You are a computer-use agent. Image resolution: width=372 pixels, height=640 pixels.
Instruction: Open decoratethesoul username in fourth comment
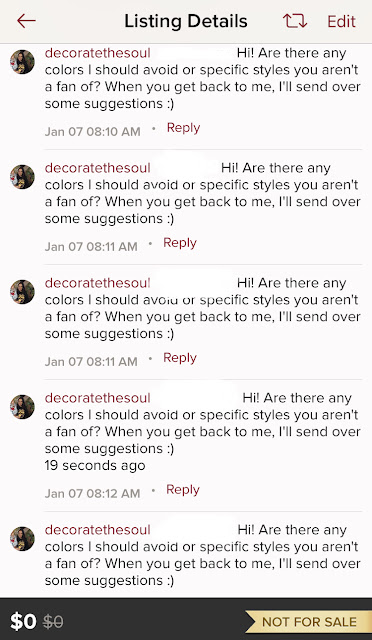(x=98, y=398)
